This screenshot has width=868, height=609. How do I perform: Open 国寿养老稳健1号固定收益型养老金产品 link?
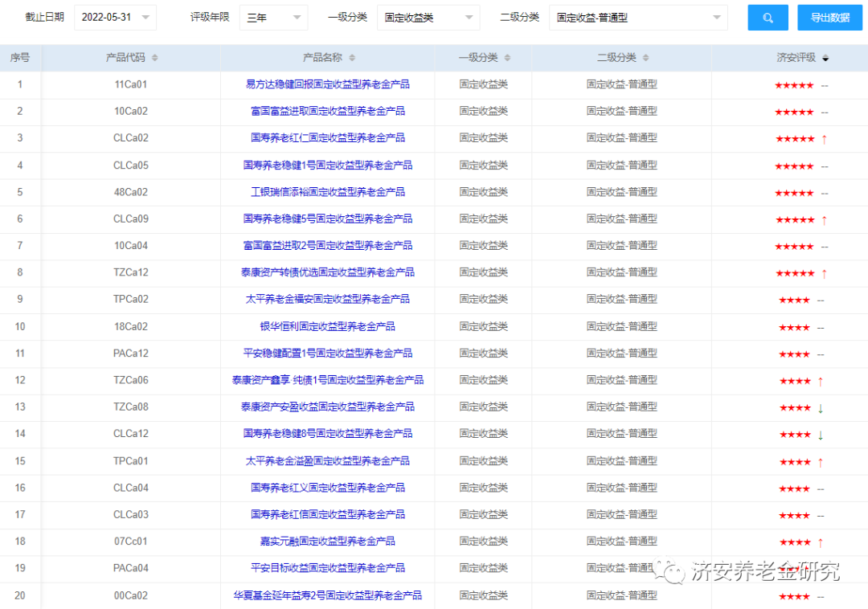tap(328, 165)
